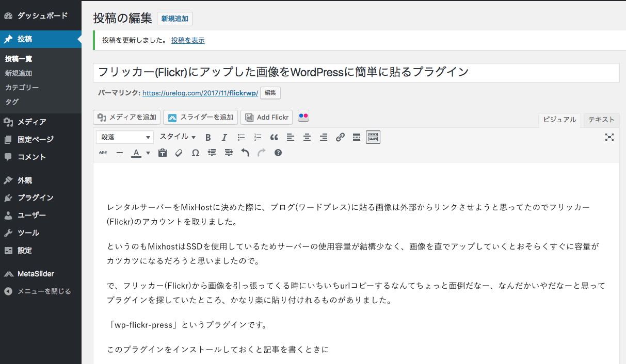Click Paste as text icon

click(x=163, y=153)
